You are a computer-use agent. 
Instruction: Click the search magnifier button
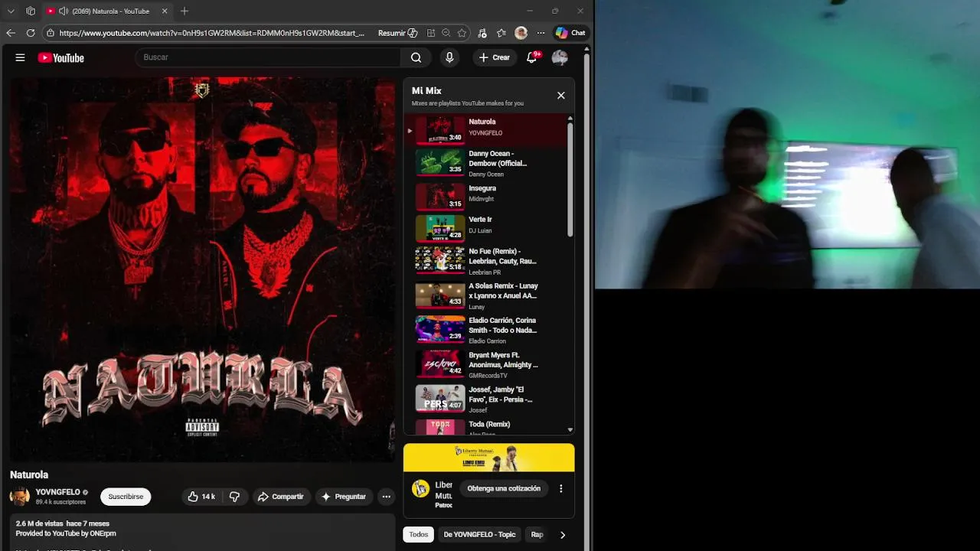coord(416,57)
